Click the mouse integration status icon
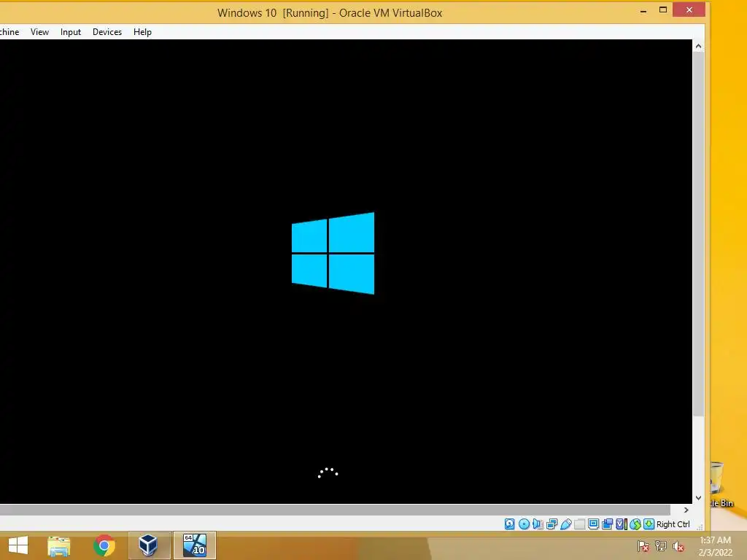This screenshot has width=747, height=560. 635,524
